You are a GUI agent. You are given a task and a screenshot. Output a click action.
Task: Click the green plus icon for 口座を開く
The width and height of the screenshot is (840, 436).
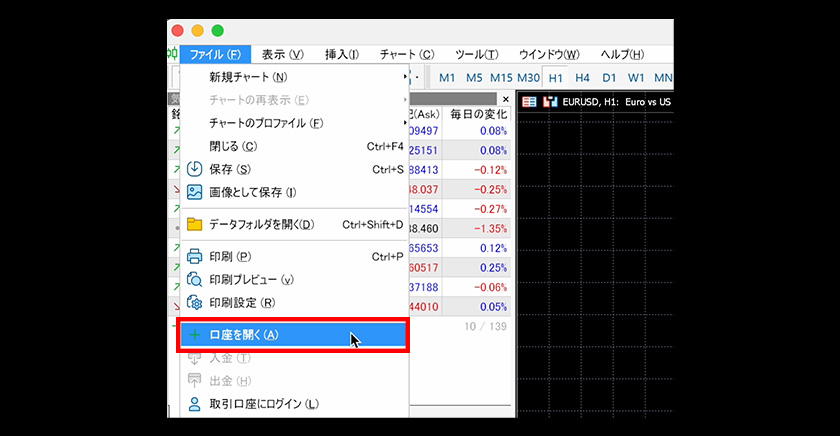(x=195, y=335)
